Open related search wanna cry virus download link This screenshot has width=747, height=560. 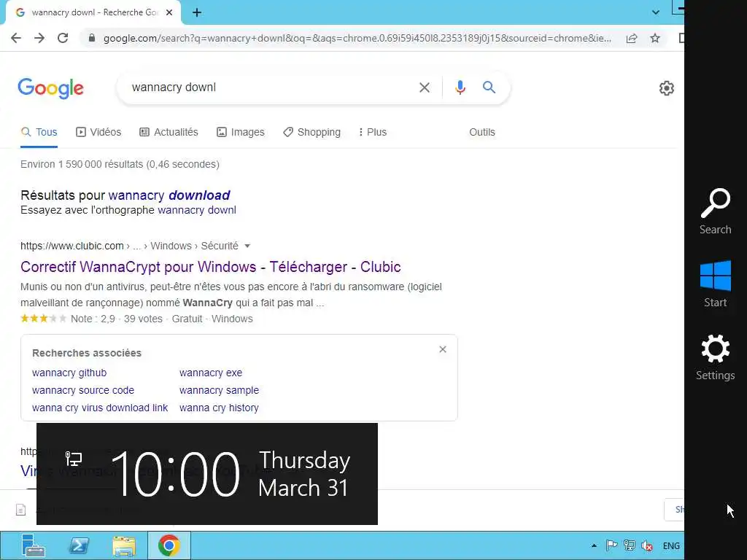pyautogui.click(x=100, y=408)
